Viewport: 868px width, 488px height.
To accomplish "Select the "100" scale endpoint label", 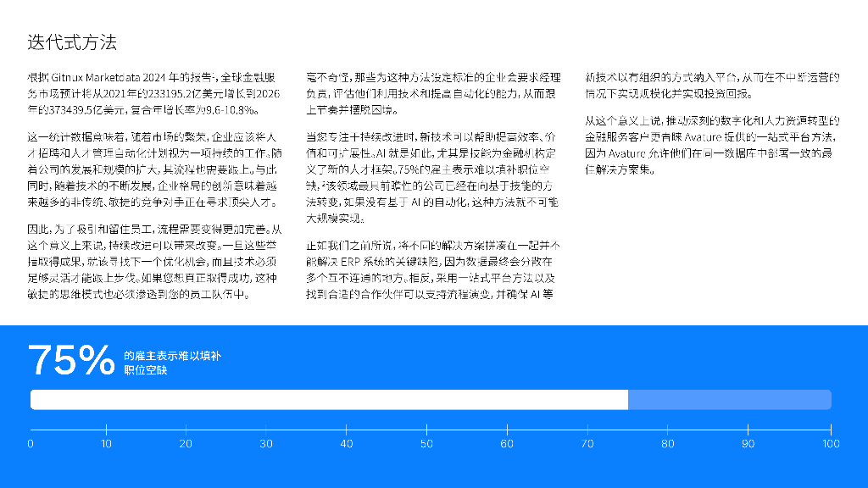I will tap(831, 441).
